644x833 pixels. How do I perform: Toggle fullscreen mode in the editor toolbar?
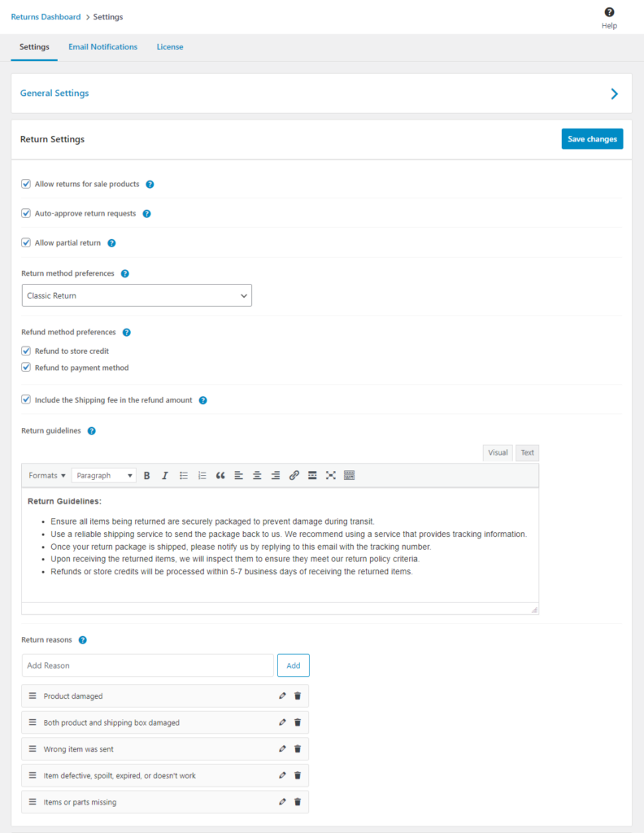point(330,475)
